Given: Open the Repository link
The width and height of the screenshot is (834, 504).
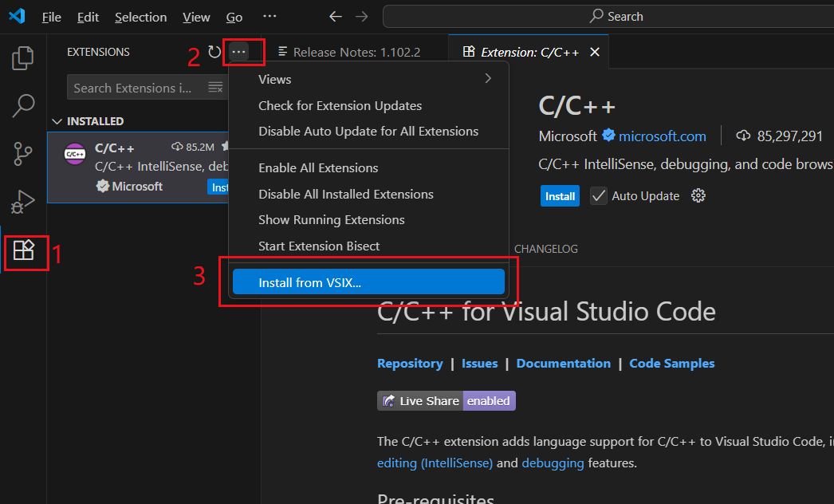Looking at the screenshot, I should 410,363.
